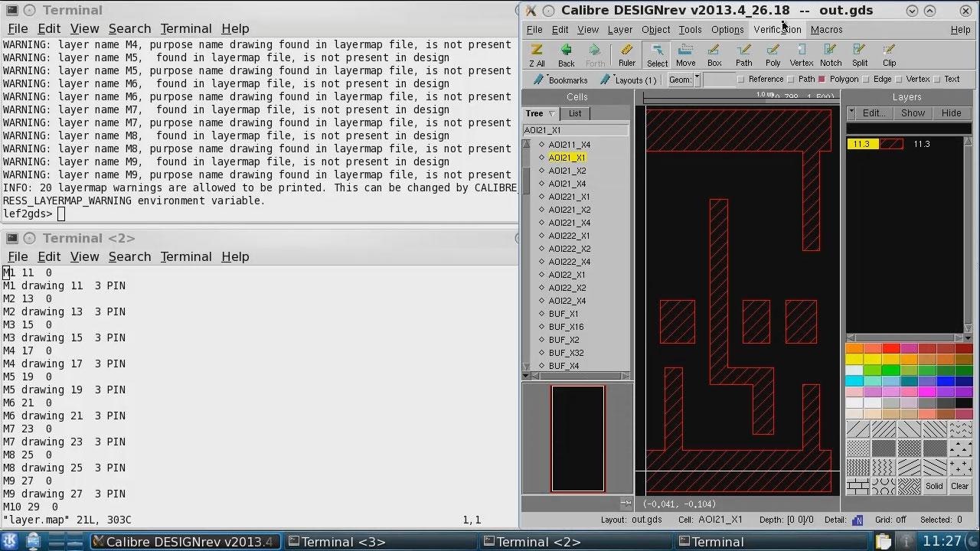Activate the Split tool
This screenshot has height=551, width=980.
(860, 55)
